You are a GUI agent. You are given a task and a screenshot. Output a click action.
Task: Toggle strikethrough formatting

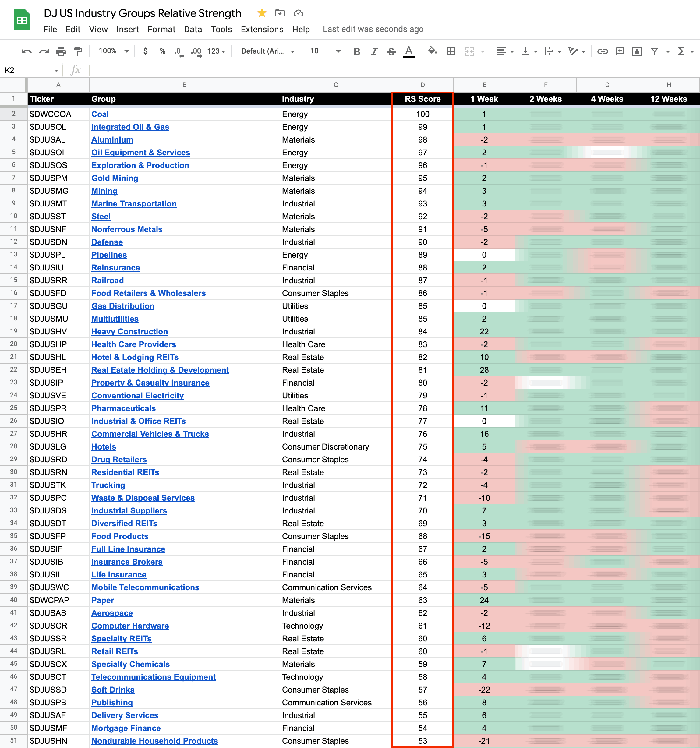point(391,51)
